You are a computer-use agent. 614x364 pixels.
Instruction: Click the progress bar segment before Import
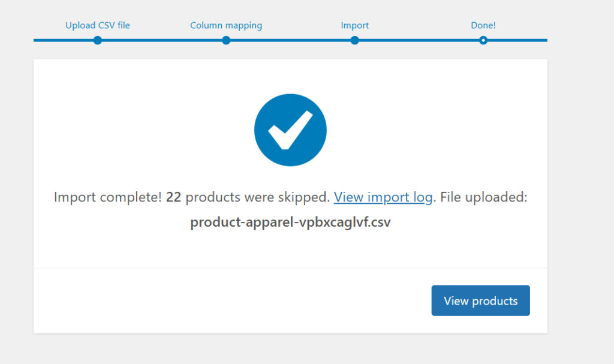(291, 40)
